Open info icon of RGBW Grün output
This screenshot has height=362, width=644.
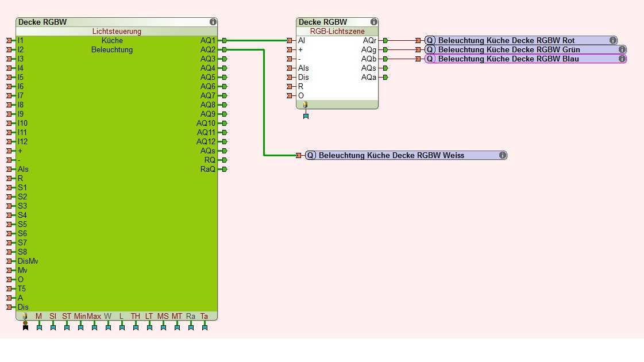[622, 49]
